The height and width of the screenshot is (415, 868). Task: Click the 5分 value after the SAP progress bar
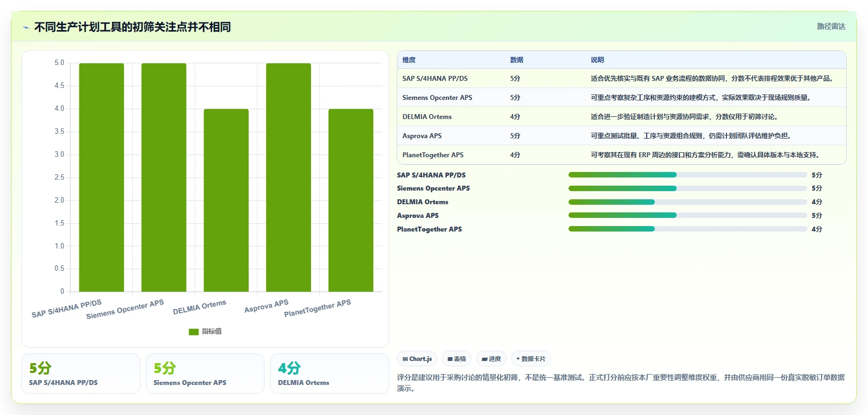click(x=817, y=175)
